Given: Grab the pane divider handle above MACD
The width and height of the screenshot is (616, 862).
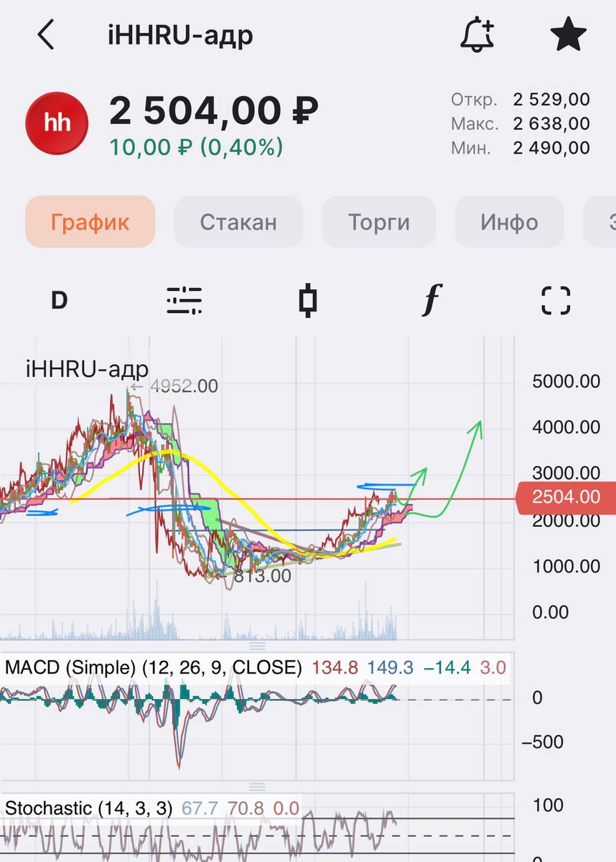Looking at the screenshot, I should click(257, 646).
